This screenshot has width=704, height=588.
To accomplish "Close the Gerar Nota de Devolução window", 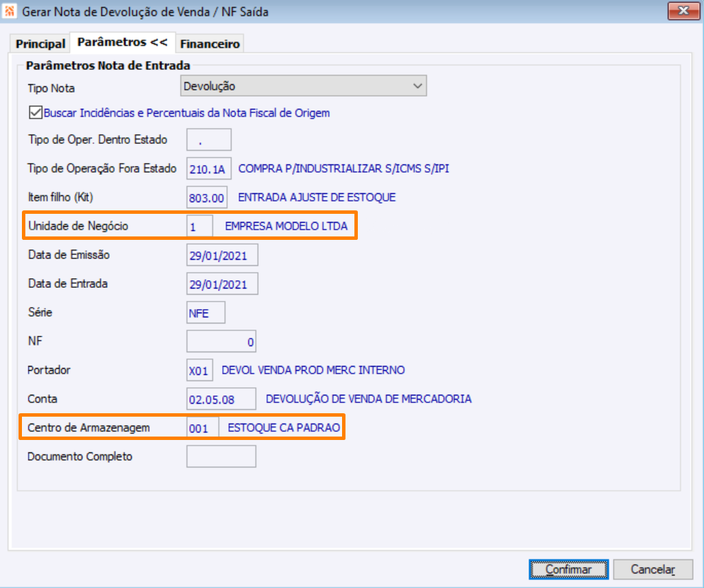I will (683, 11).
